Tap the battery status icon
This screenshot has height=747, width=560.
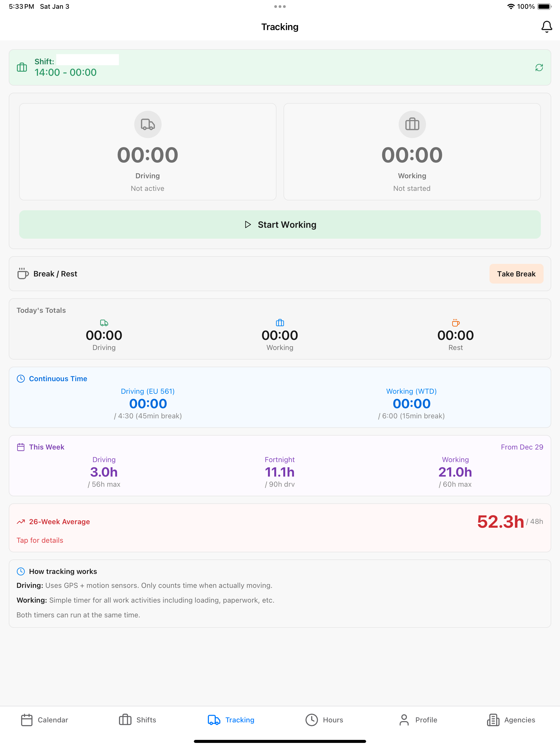coord(544,6)
